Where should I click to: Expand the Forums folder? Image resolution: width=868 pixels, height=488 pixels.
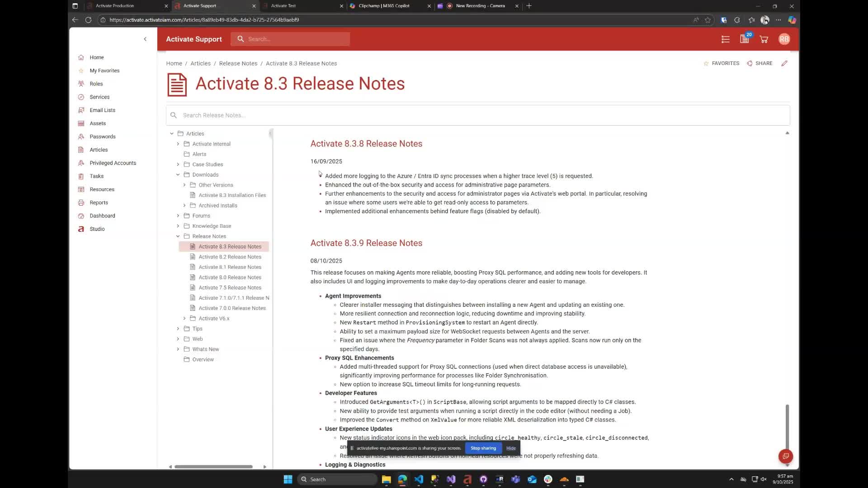[x=178, y=216]
